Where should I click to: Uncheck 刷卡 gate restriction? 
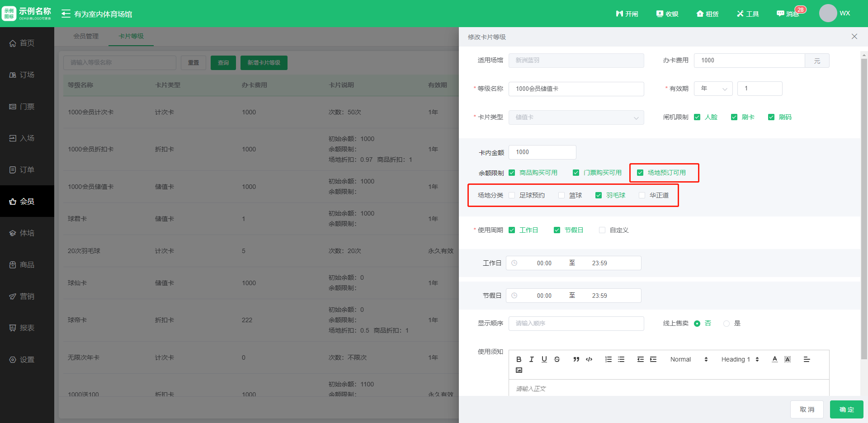click(x=734, y=117)
